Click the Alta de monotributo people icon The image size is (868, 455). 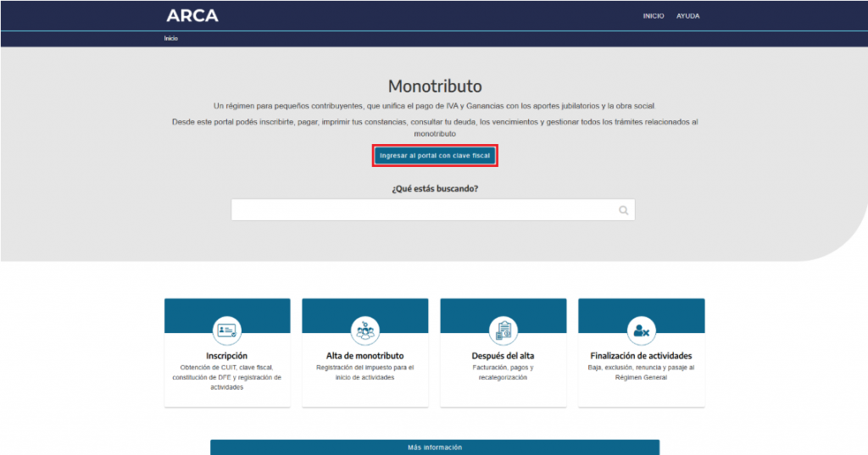(364, 331)
